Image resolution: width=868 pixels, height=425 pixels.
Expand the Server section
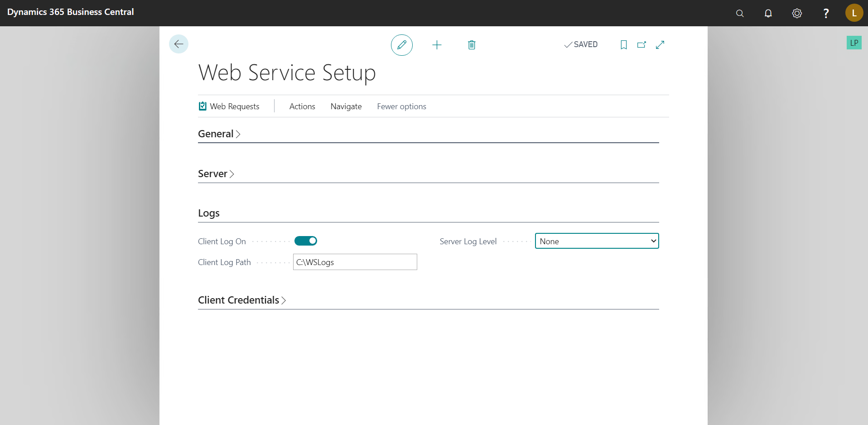pos(216,174)
